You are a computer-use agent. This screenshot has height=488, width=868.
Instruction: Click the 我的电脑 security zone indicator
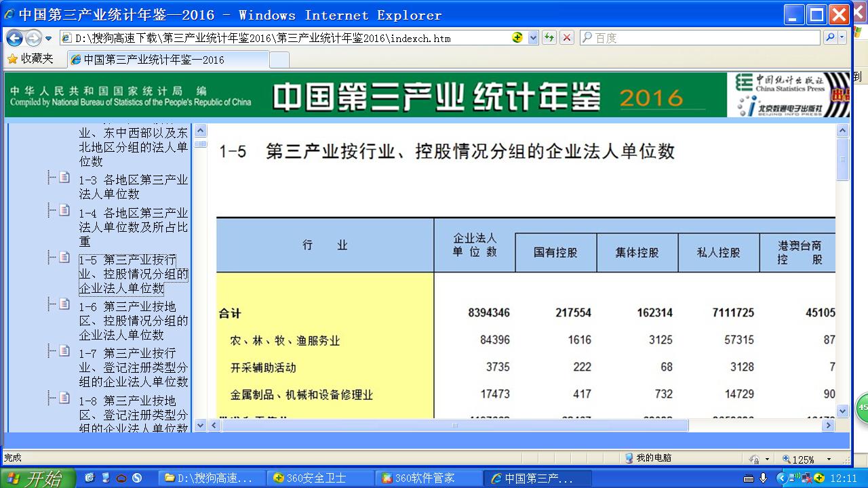click(648, 458)
